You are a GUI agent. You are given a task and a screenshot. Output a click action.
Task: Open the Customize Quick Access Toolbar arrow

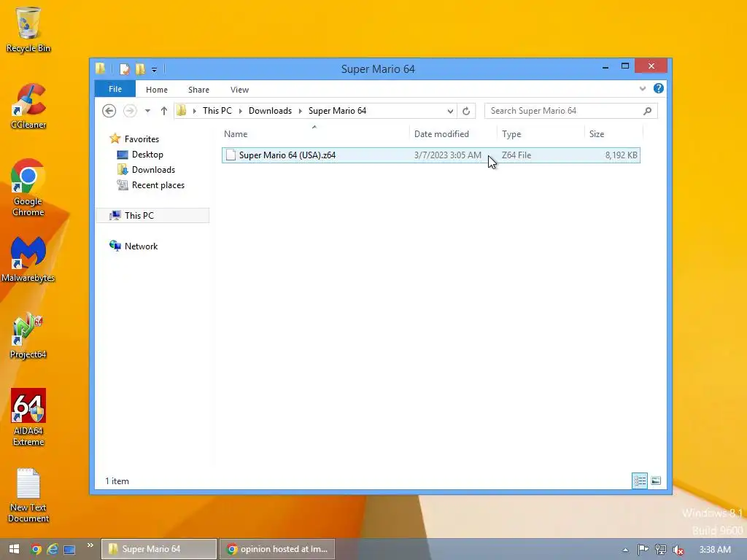pyautogui.click(x=155, y=69)
